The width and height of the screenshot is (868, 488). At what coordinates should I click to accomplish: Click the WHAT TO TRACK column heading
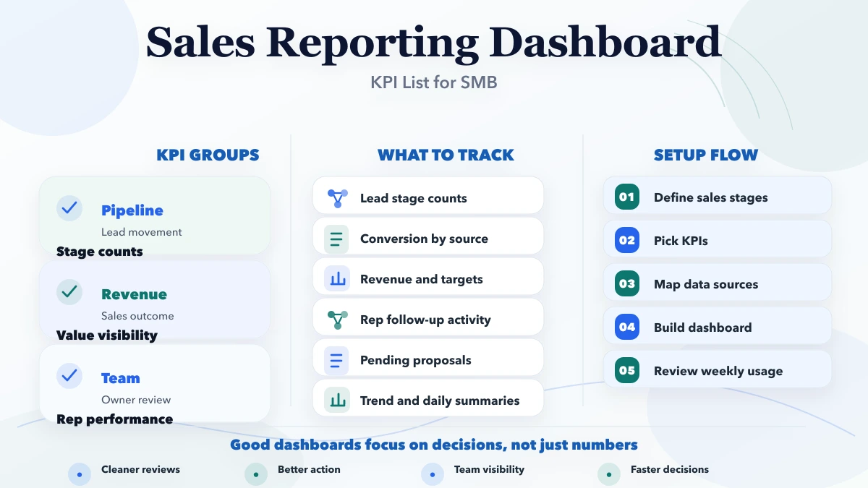tap(446, 155)
